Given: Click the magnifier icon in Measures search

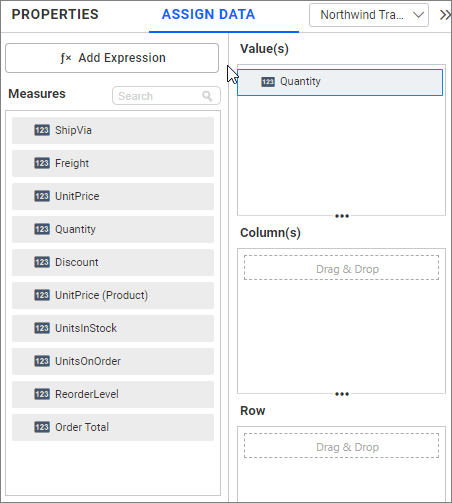Looking at the screenshot, I should [207, 96].
